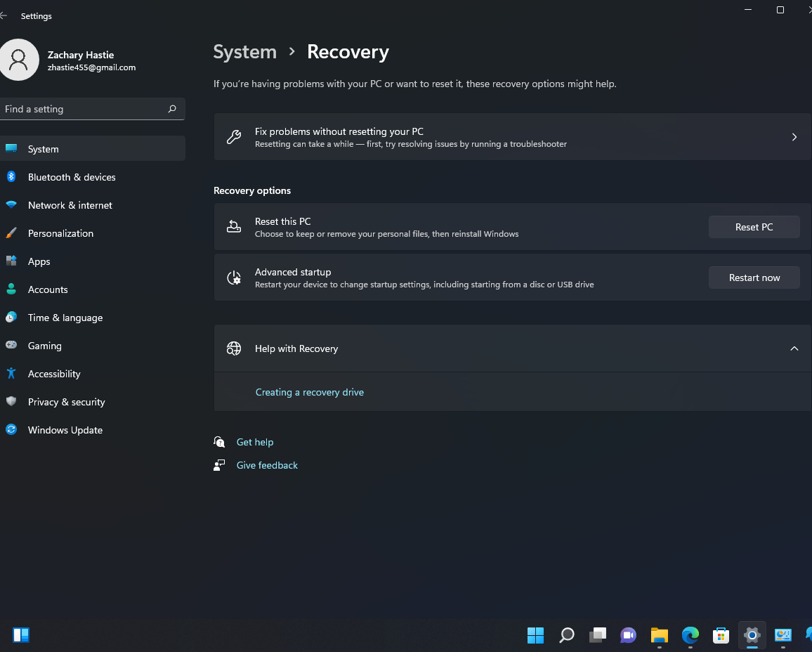Go to System via the breadcrumb
This screenshot has width=812, height=652.
(x=244, y=51)
